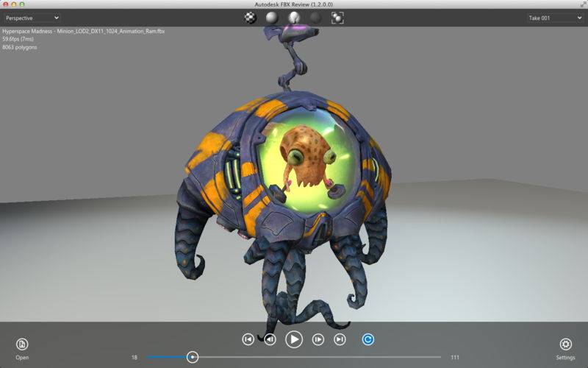
Task: Enable the bright lit shading sphere
Action: coord(294,18)
